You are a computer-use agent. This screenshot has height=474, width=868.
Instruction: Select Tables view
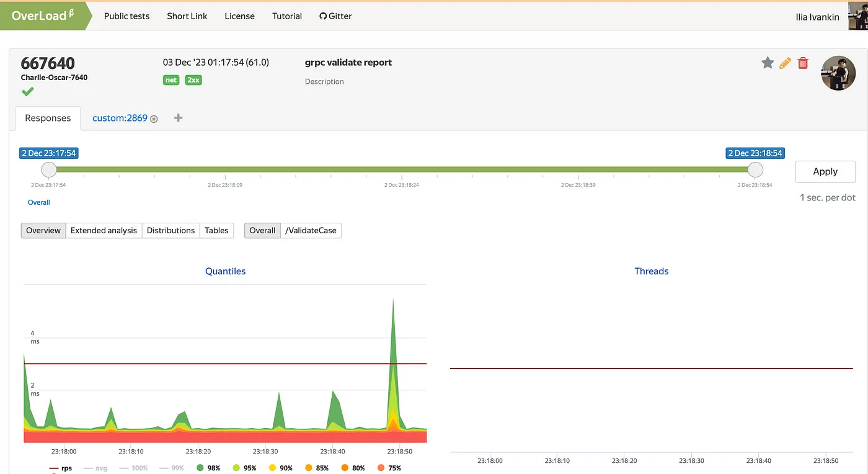click(216, 230)
